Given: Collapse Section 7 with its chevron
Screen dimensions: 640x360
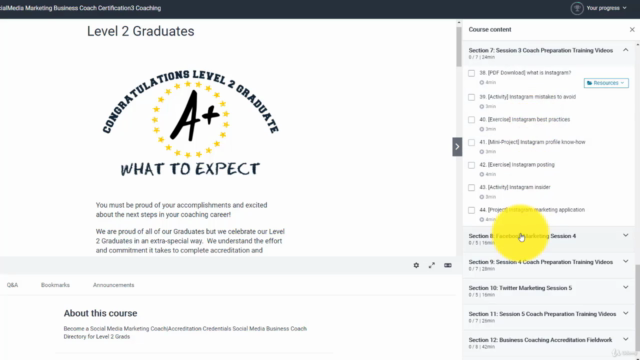Looking at the screenshot, I should coord(625,50).
